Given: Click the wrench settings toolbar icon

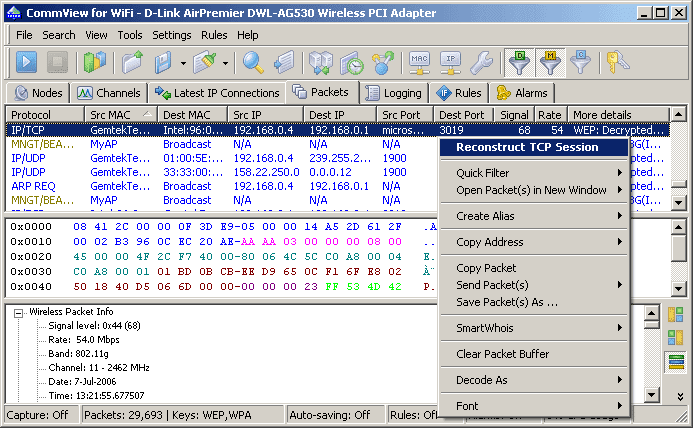Looking at the screenshot, I should click(481, 62).
